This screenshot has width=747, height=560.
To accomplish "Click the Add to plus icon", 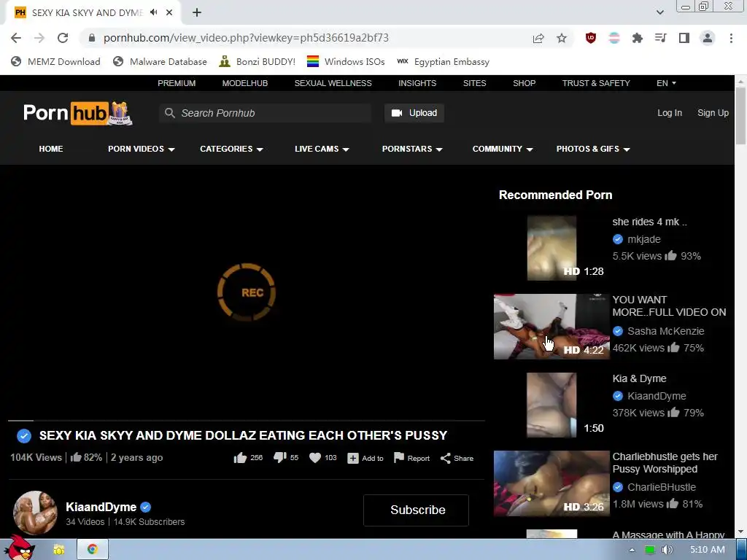I will 353,458.
